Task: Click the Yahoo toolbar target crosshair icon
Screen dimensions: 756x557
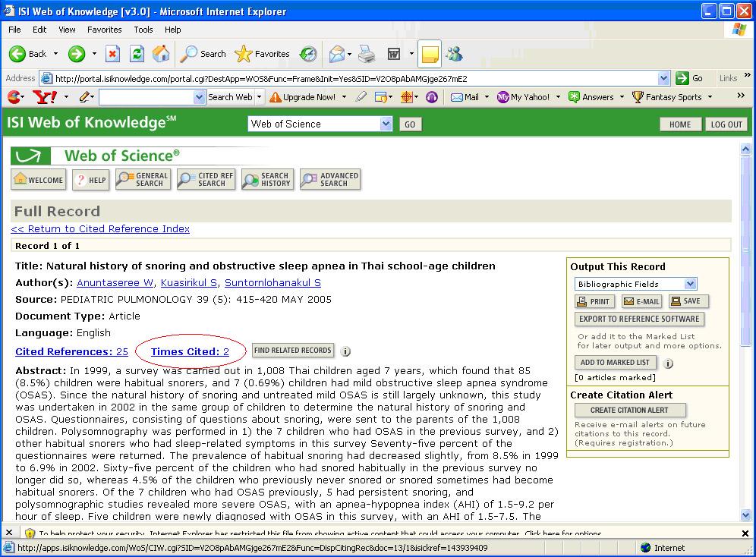Action: pos(407,97)
